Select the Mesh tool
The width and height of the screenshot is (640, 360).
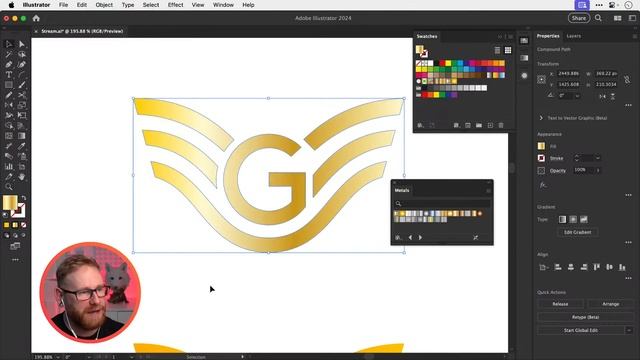point(9,136)
